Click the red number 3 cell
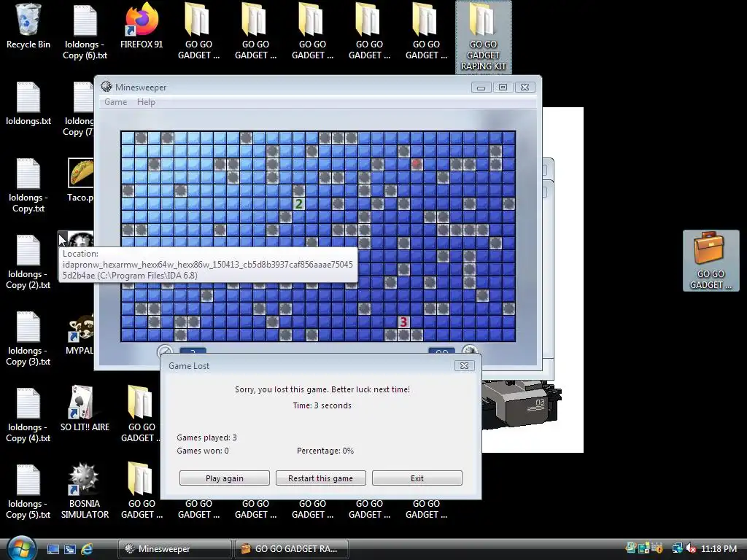The height and width of the screenshot is (560, 747). pyautogui.click(x=403, y=322)
